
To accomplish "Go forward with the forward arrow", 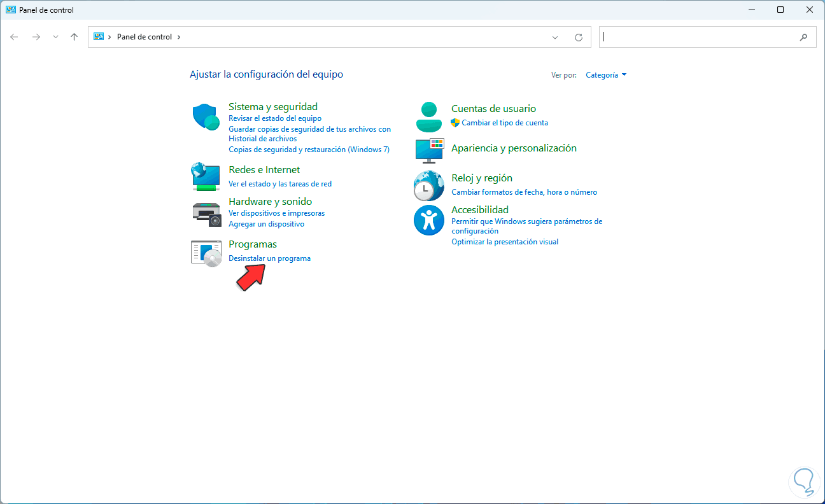I will 36,37.
